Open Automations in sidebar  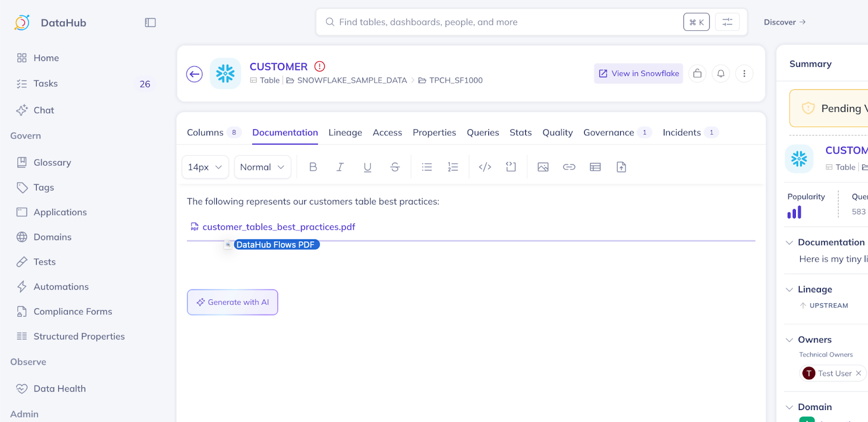[x=53, y=287]
